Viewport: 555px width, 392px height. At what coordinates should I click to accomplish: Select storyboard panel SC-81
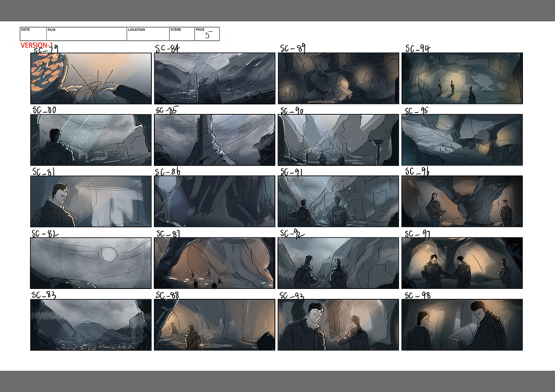point(91,201)
